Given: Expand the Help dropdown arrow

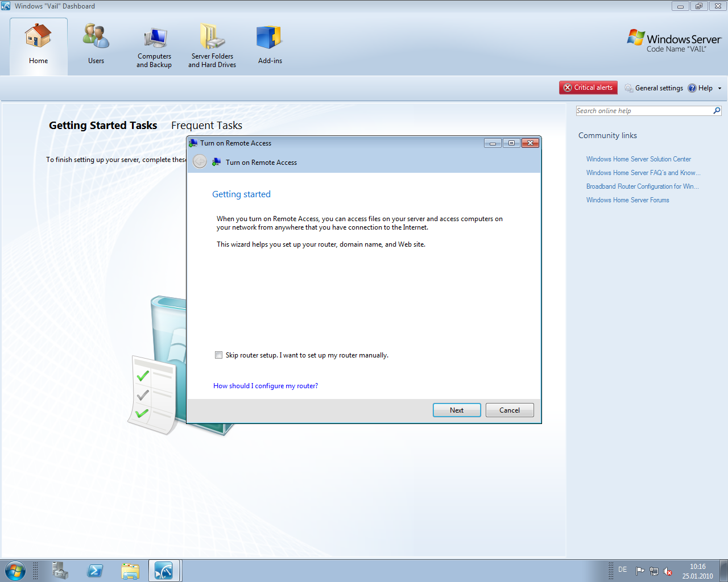Looking at the screenshot, I should point(719,88).
